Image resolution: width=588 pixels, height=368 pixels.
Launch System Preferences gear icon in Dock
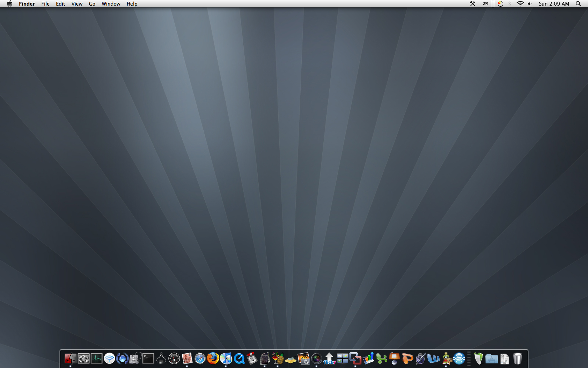(83, 359)
